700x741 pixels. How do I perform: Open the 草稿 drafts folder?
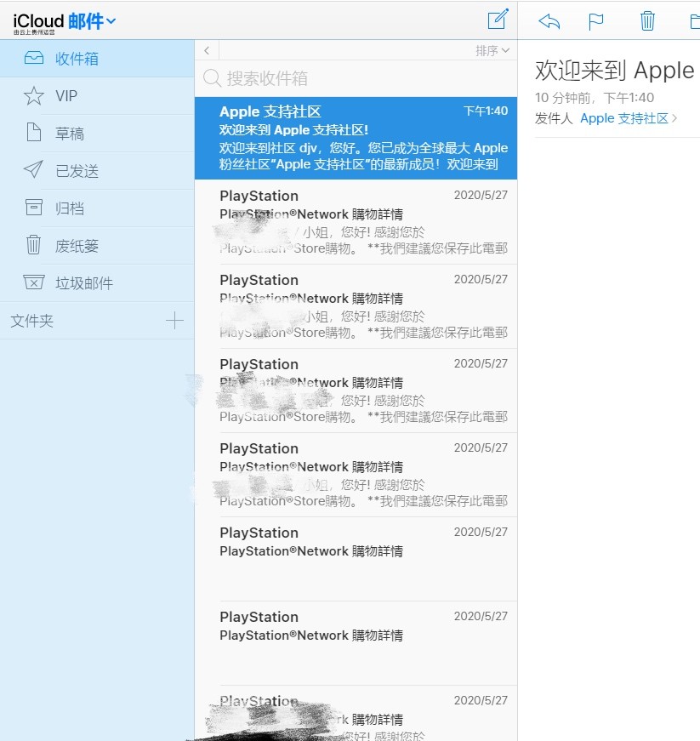pos(97,134)
